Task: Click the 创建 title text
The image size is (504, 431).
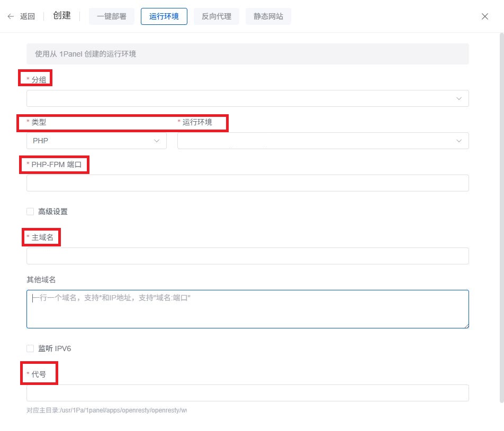Action: 62,15
